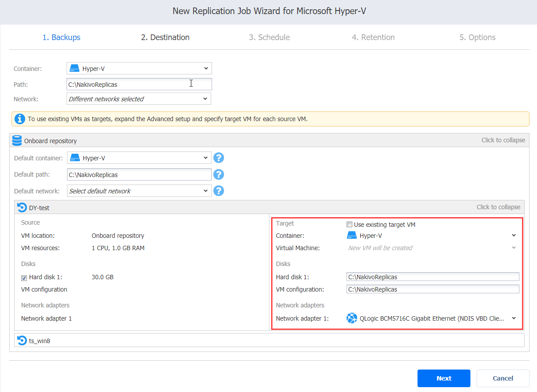Screen dimensions: 537x392
Task: Collapse the DY-test section
Action: (498, 207)
